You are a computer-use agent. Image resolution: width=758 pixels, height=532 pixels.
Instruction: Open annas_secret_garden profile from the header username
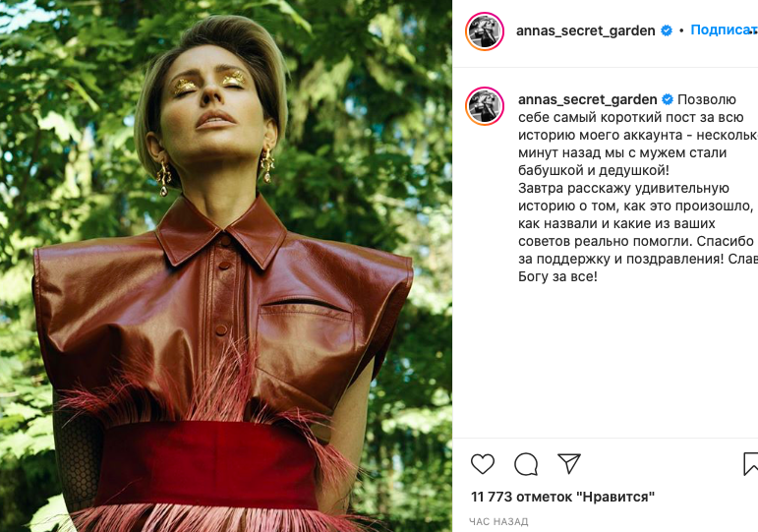coord(585,30)
